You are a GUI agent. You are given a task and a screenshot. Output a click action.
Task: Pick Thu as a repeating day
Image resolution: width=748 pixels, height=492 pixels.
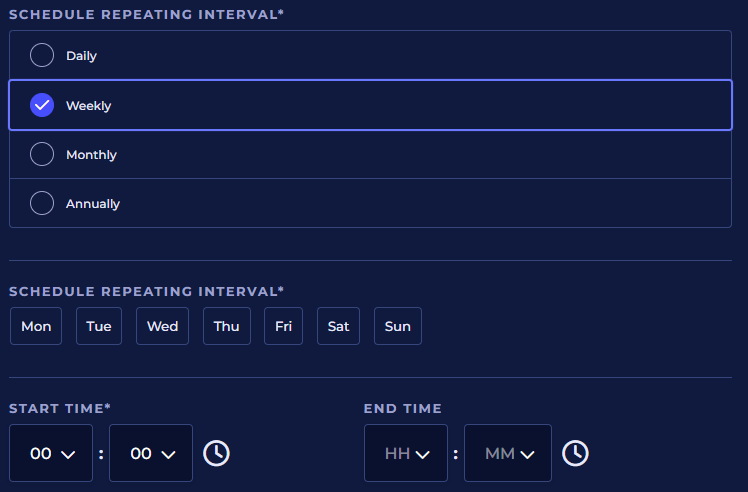[226, 326]
